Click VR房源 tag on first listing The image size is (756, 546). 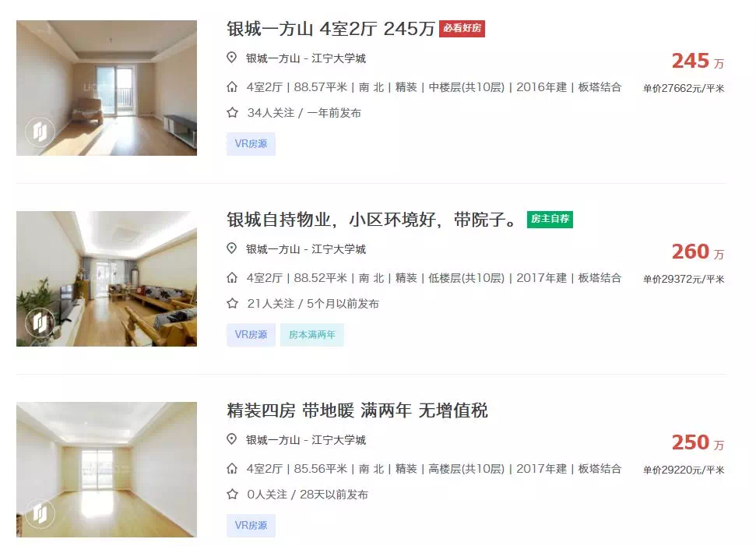251,144
